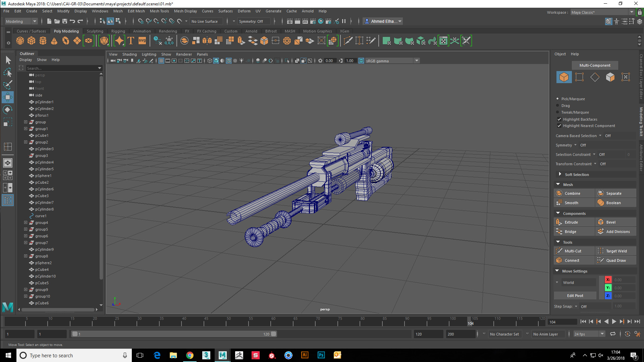Image resolution: width=644 pixels, height=362 pixels.
Task: Click the Polygon Torus shelf icon
Action: 66,41
